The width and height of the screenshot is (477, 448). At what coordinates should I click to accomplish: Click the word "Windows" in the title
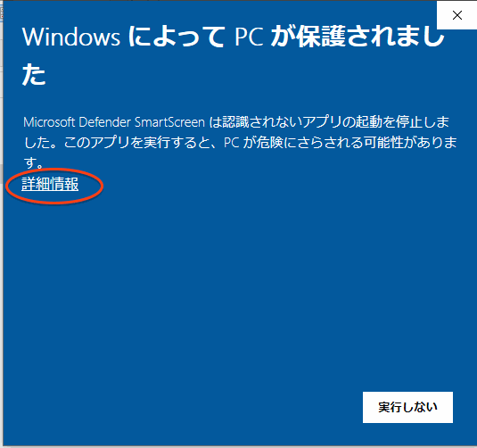[71, 37]
